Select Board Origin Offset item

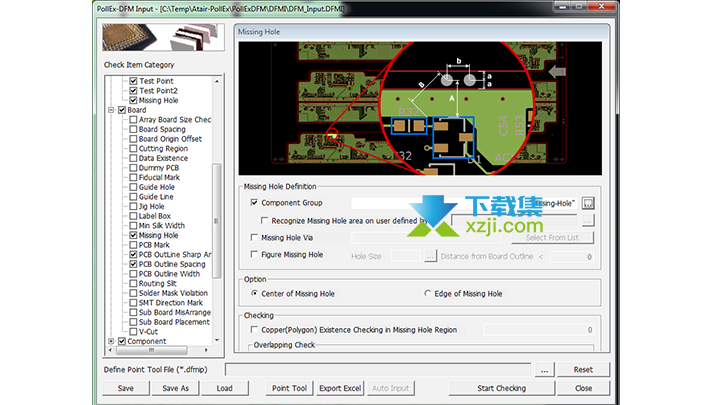coord(170,139)
